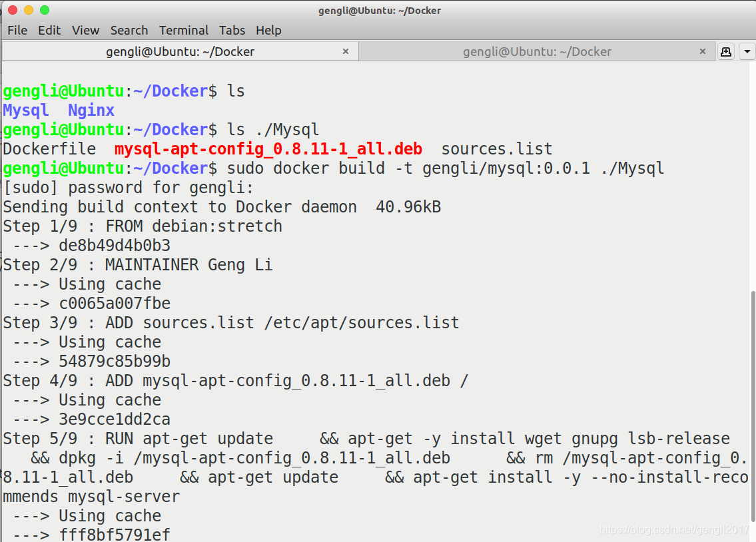The width and height of the screenshot is (756, 542).
Task: Open the Help menu
Action: coord(268,31)
